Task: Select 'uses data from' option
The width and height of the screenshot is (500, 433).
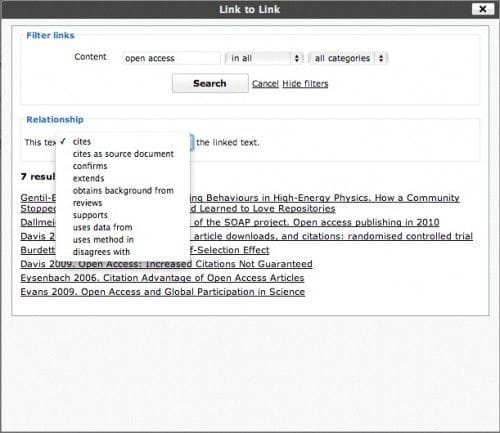Action: tap(123, 227)
